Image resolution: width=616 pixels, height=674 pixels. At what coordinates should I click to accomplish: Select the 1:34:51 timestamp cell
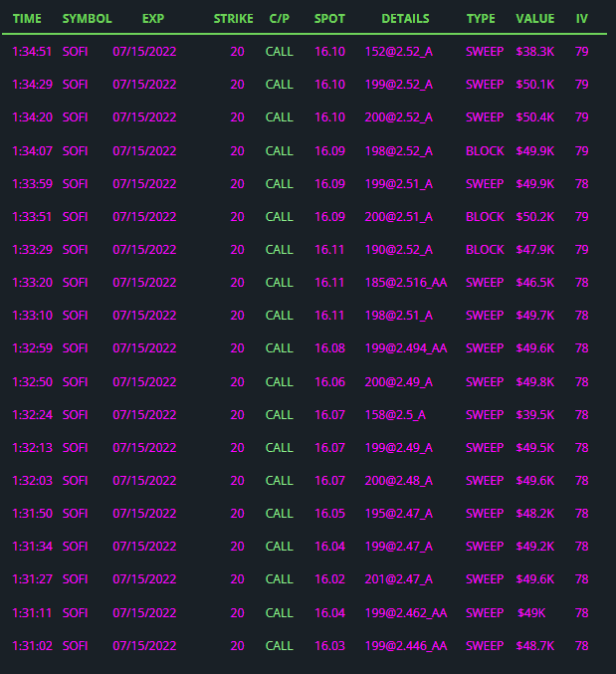[x=32, y=52]
